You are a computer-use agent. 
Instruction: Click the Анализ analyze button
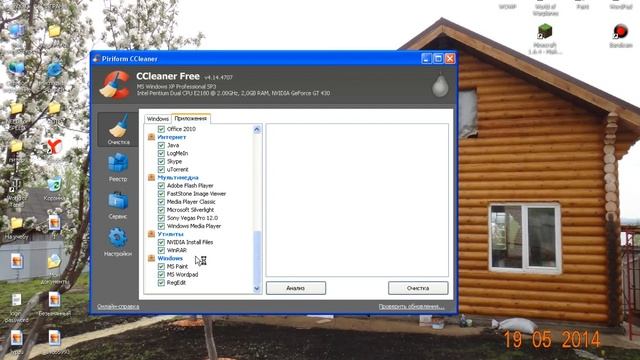pos(296,288)
